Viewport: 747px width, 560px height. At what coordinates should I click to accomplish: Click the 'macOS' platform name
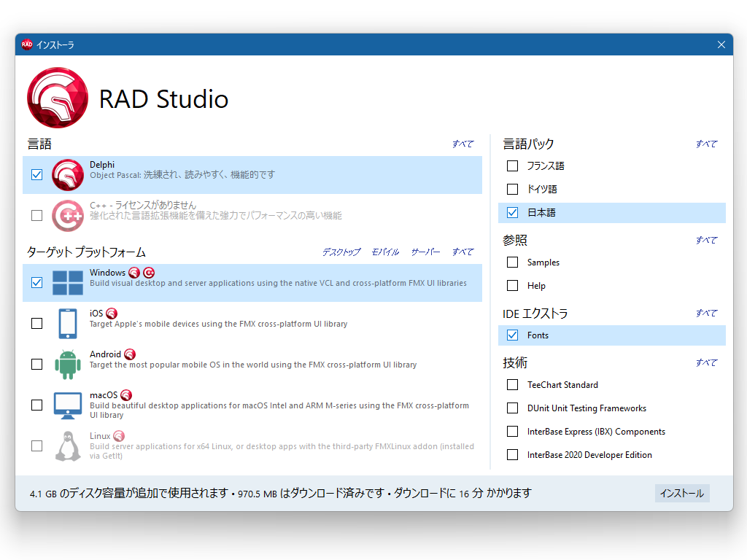point(104,395)
